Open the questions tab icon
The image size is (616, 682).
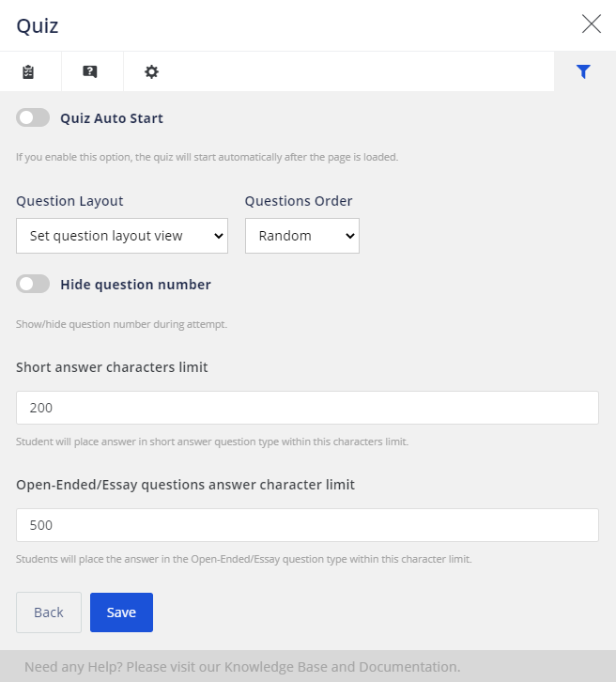pos(90,71)
